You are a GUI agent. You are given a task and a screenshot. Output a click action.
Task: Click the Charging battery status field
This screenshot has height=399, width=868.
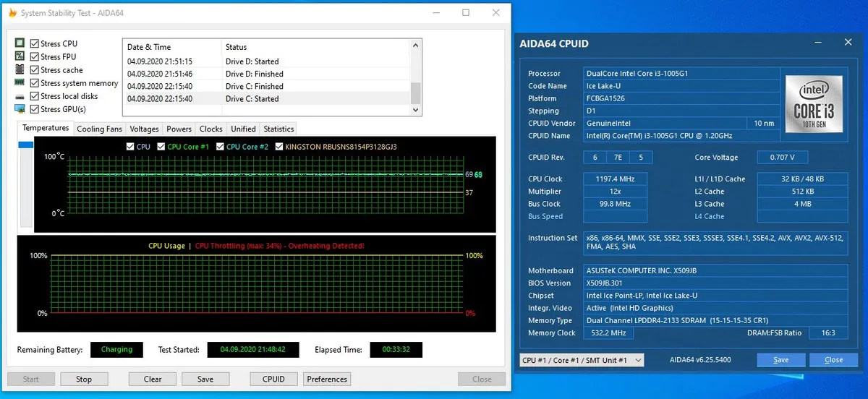[x=116, y=350]
